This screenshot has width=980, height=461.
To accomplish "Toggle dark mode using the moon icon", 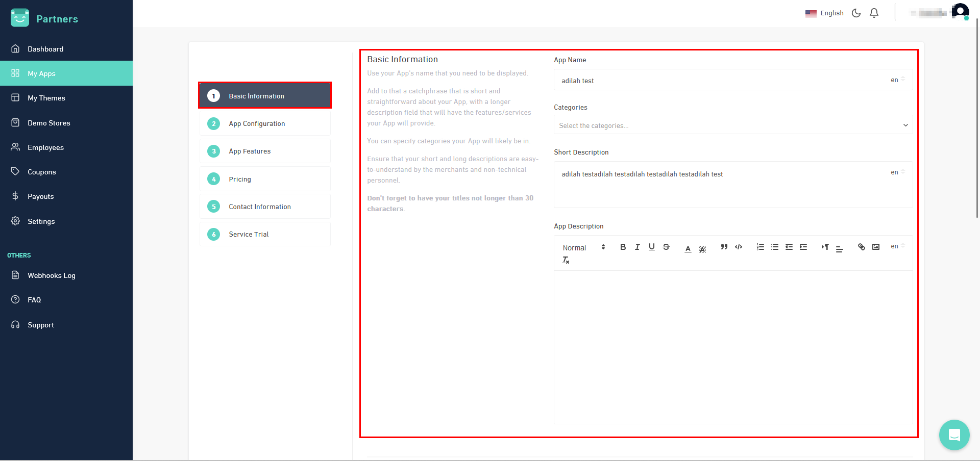I will click(856, 13).
